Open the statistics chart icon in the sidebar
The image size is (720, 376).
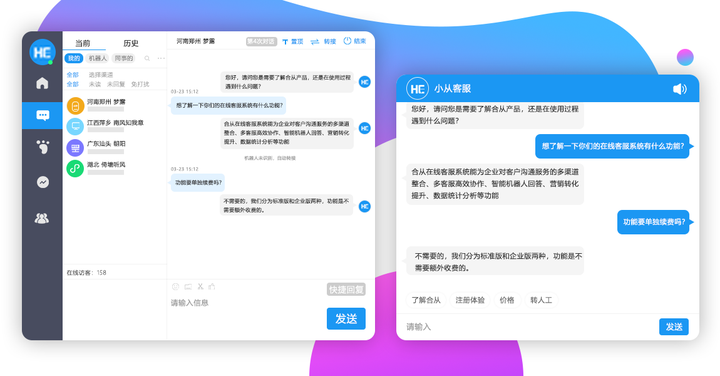click(42, 182)
